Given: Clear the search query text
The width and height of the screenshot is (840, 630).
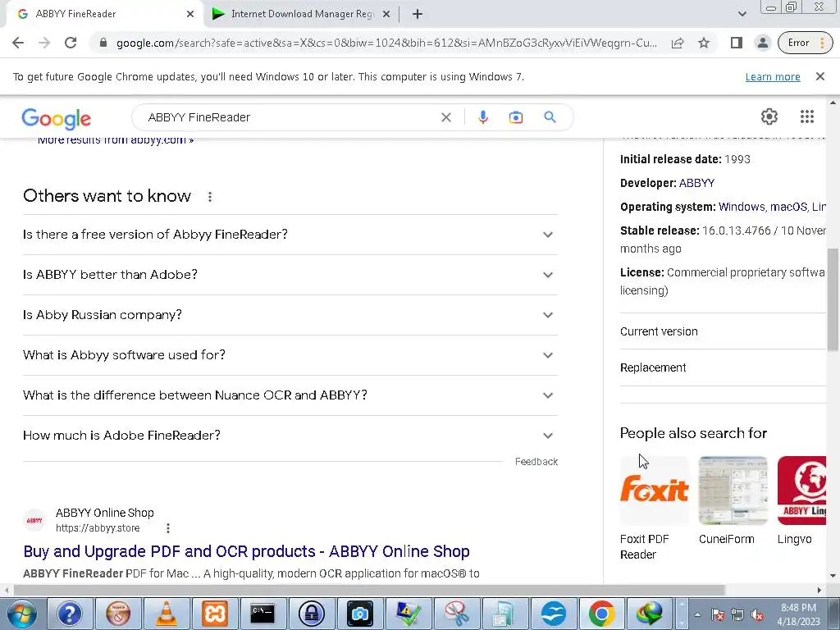Looking at the screenshot, I should click(x=445, y=117).
